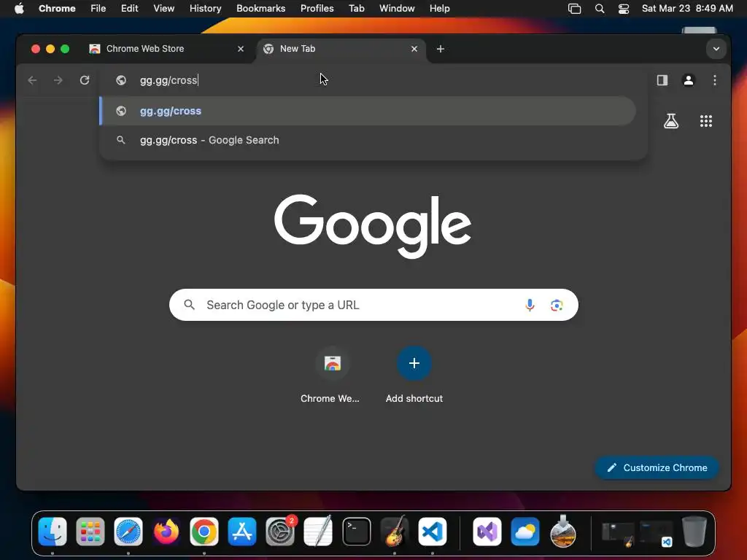This screenshot has width=747, height=560.
Task: Open a new tab with plus button
Action: pyautogui.click(x=440, y=49)
